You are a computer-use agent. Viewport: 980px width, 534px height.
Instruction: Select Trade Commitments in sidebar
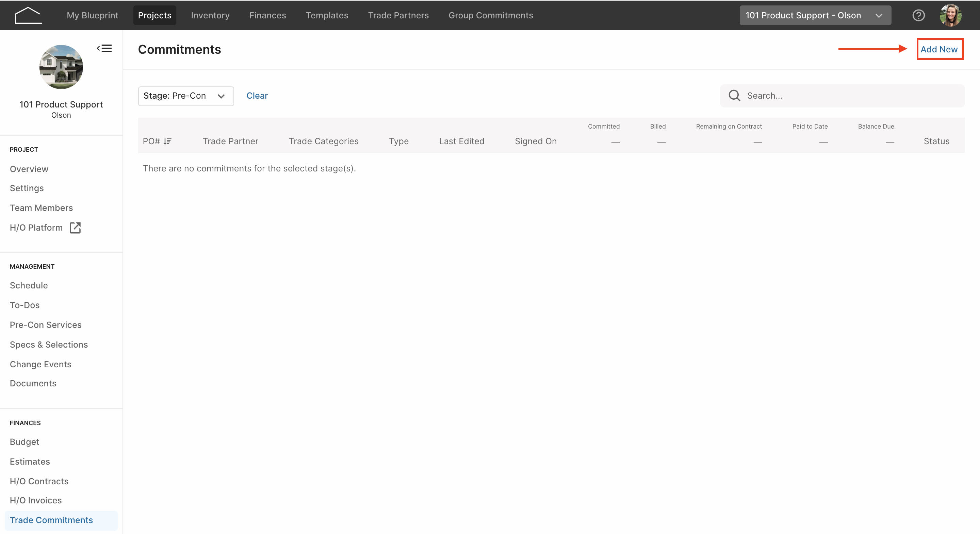[61, 520]
